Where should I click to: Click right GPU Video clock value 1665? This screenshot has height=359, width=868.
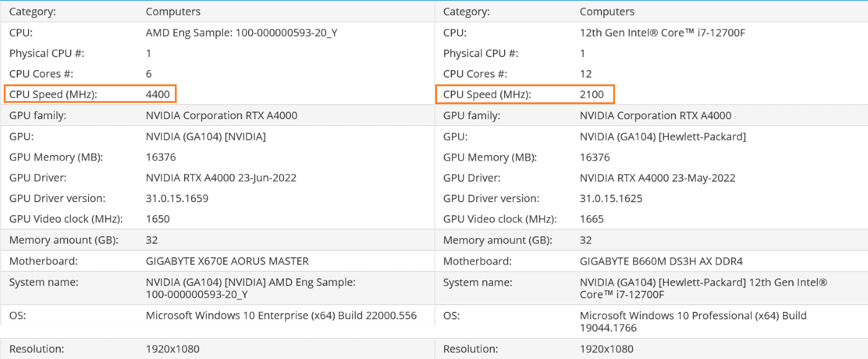591,219
